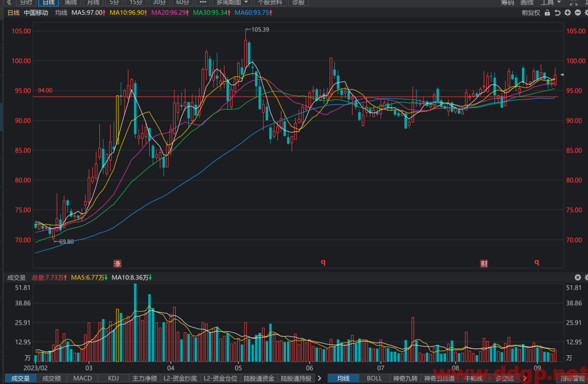
Task: Toggle fullscreen chart icon at top right
Action: point(574,3)
